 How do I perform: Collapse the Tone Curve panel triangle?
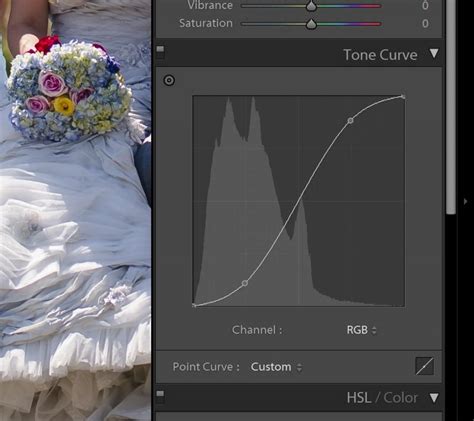coord(434,53)
